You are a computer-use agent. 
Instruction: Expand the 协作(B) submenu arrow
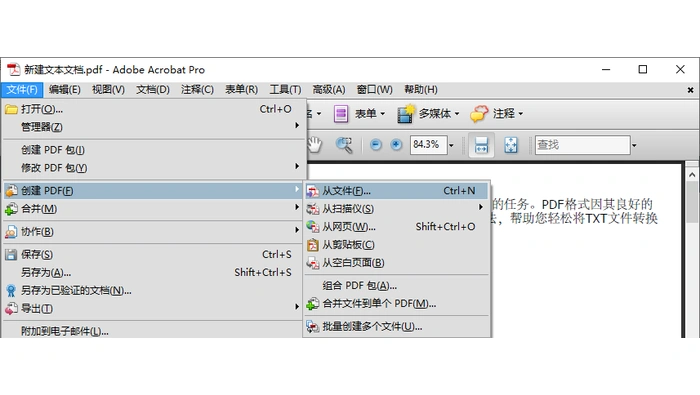pyautogui.click(x=297, y=230)
